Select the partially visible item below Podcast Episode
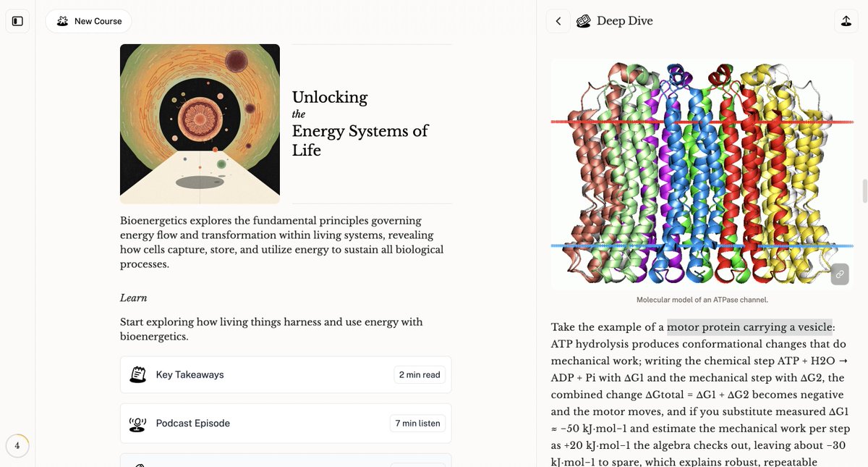This screenshot has height=467, width=868. (x=286, y=460)
